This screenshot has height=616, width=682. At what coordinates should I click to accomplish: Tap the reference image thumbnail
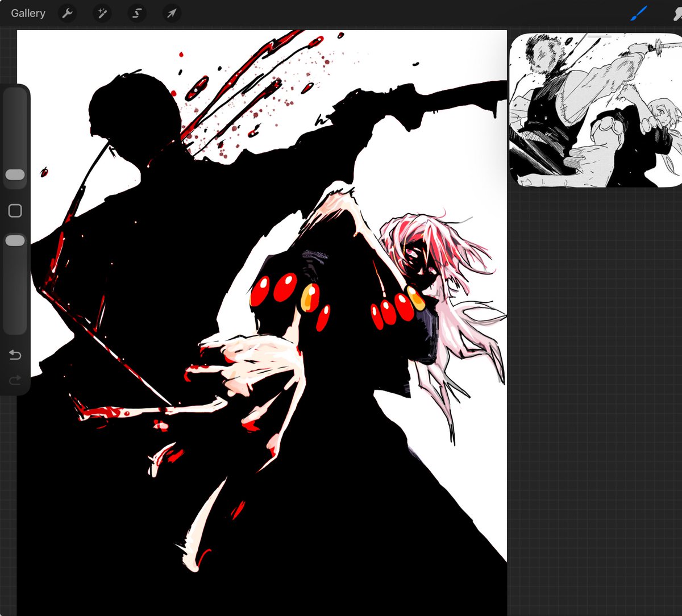coord(596,110)
